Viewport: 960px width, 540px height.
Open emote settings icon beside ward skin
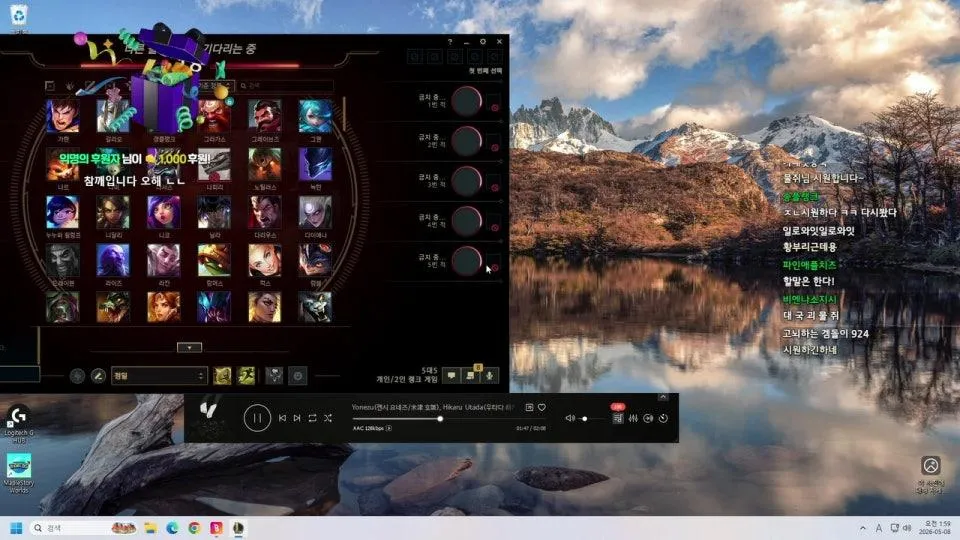tap(298, 375)
